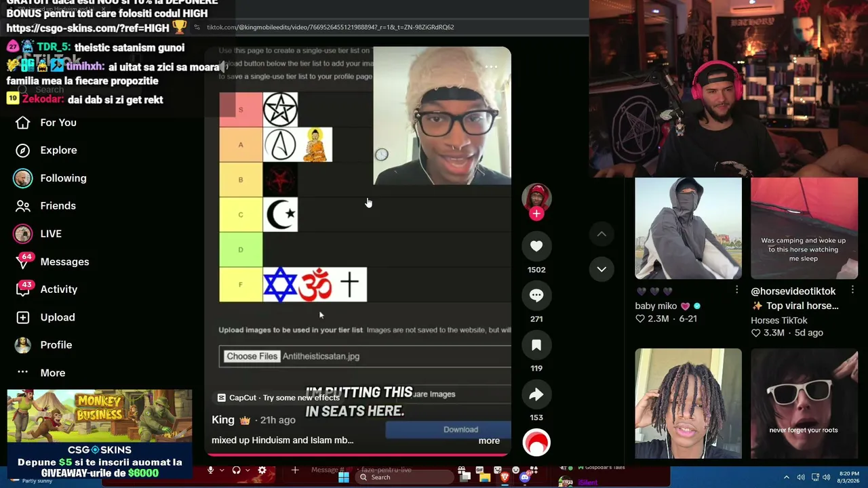Seek using the red video progress bar
Image resolution: width=868 pixels, height=488 pixels.
(357, 454)
